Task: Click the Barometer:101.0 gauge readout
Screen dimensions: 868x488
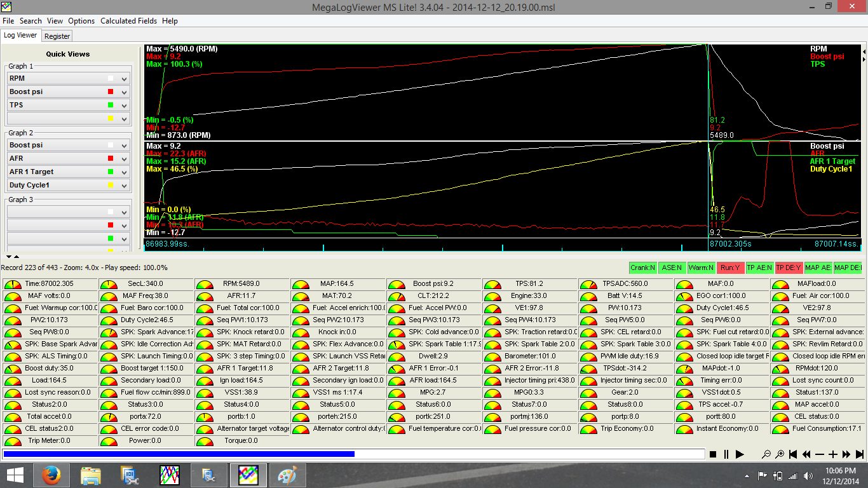Action: coord(531,356)
